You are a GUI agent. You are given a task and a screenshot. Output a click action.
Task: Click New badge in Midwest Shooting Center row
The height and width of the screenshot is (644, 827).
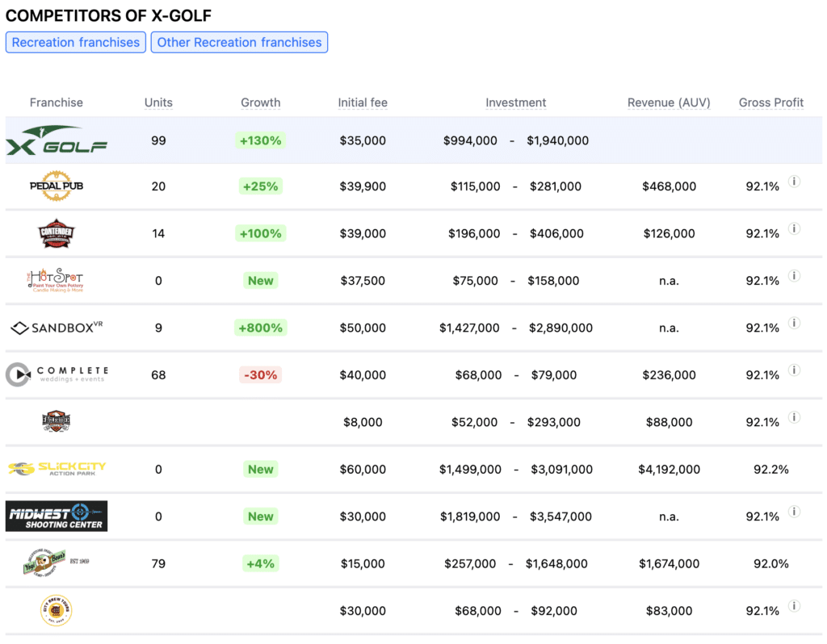[x=261, y=516]
